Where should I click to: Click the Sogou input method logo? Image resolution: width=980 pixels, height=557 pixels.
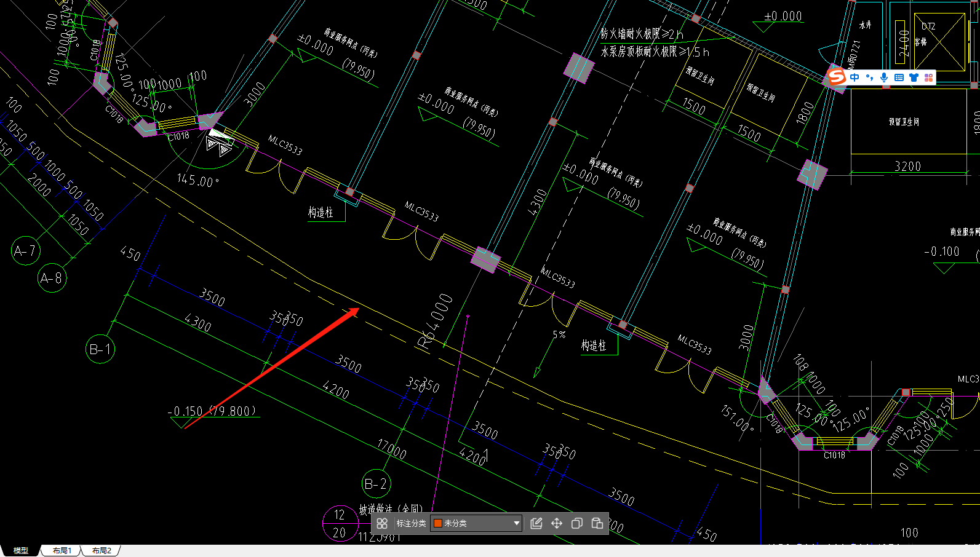tap(837, 77)
